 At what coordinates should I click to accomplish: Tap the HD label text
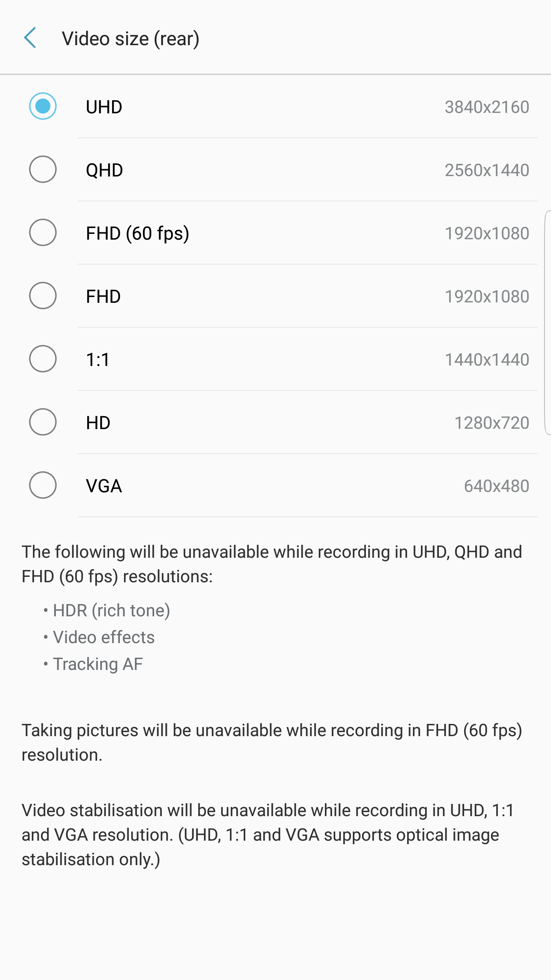[98, 423]
